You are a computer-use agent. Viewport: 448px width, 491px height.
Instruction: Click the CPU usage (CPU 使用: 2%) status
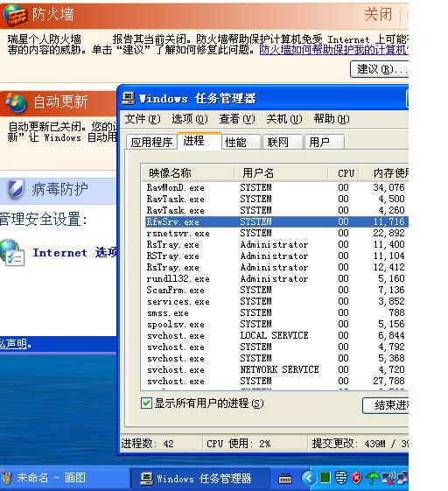(x=238, y=444)
